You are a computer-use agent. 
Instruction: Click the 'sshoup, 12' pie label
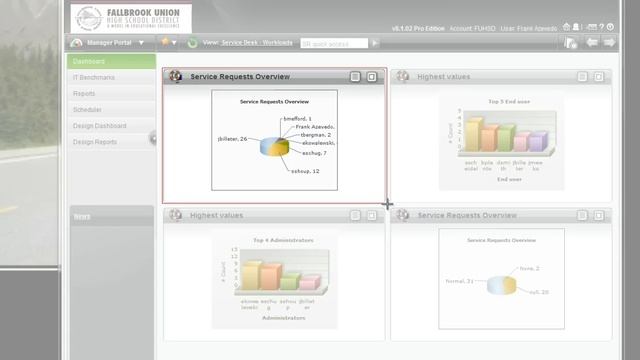(305, 171)
